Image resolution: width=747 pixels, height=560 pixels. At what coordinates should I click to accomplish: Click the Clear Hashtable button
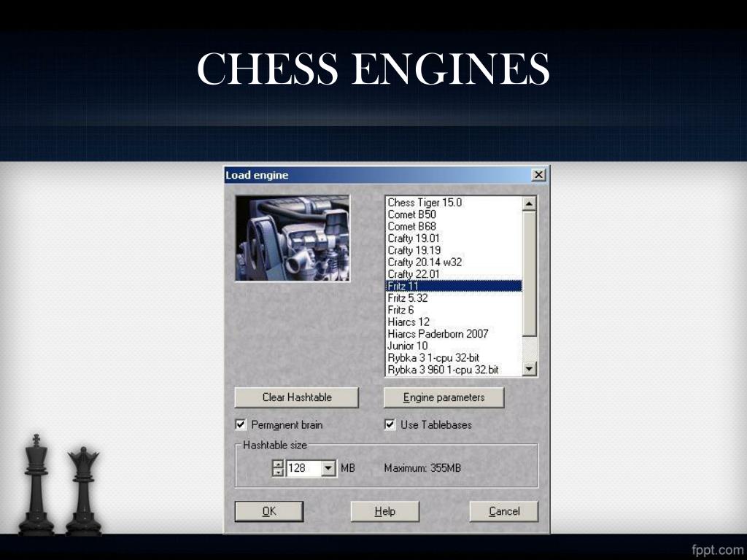297,397
